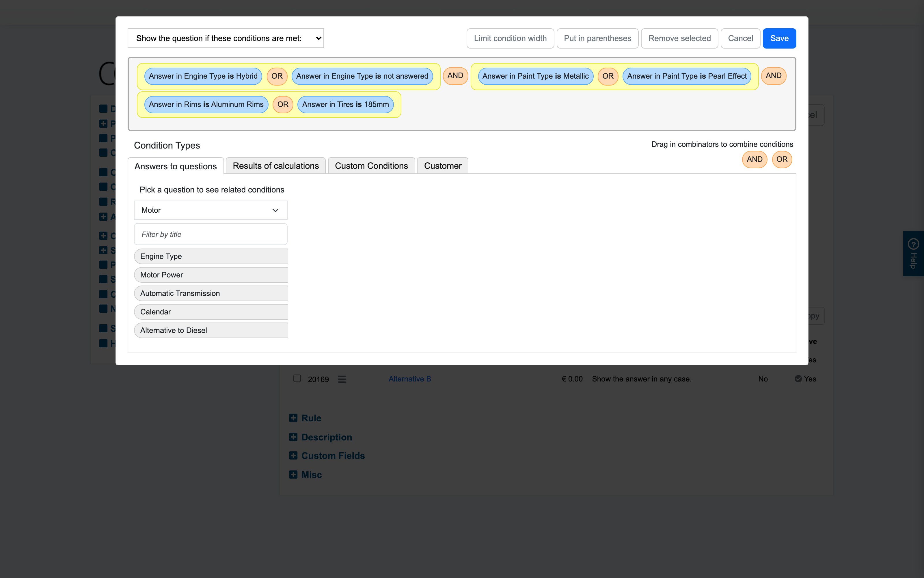Click OR combinator between Rims and Tires
924x578 pixels.
283,104
